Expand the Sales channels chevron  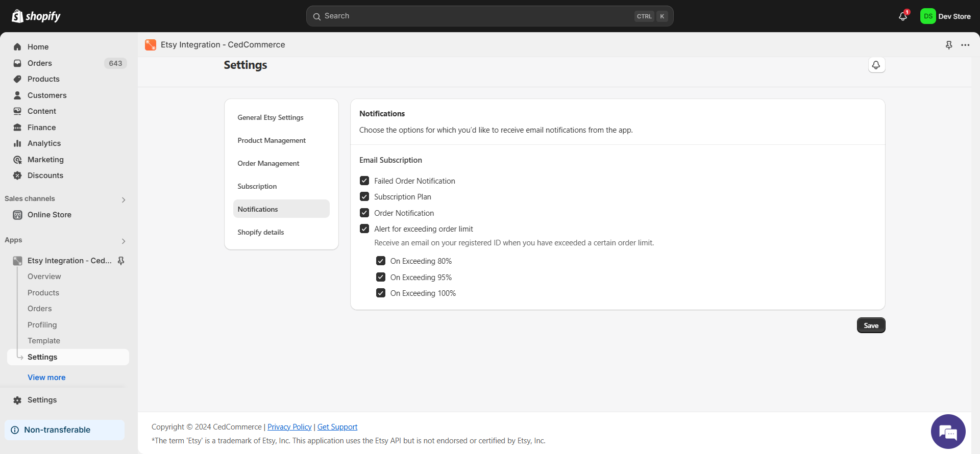tap(124, 199)
